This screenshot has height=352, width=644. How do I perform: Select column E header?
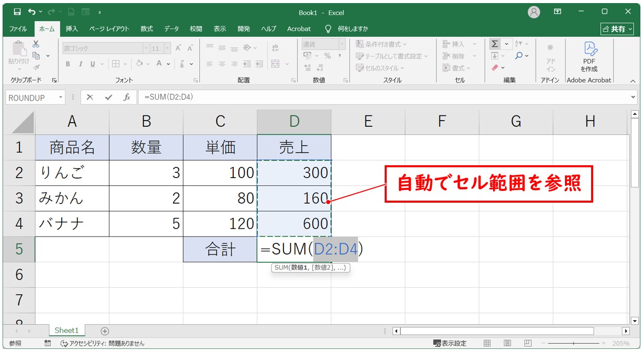[368, 121]
